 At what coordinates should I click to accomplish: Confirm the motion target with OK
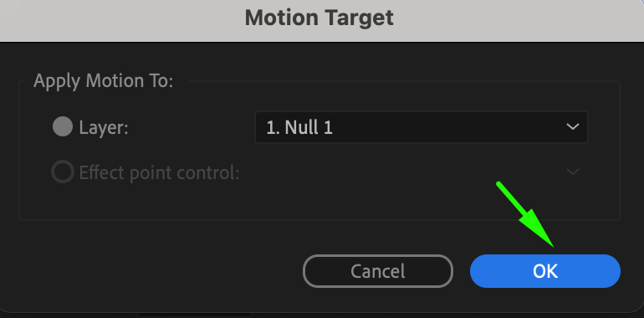545,271
